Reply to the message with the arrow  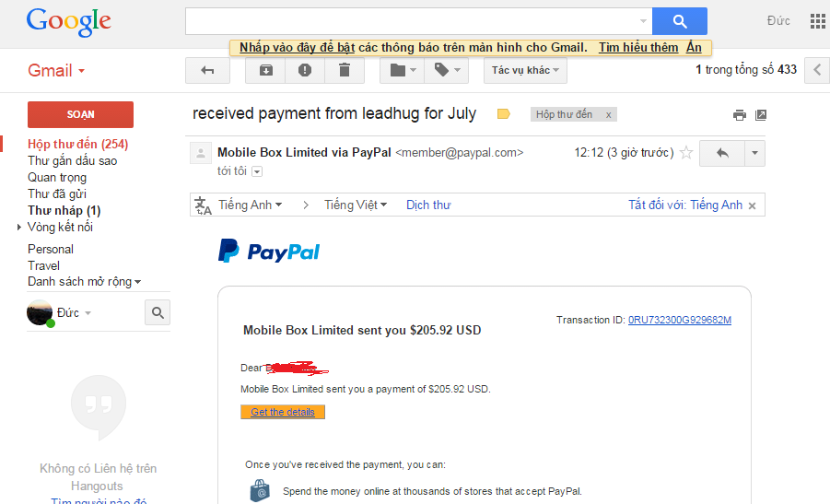pyautogui.click(x=722, y=154)
